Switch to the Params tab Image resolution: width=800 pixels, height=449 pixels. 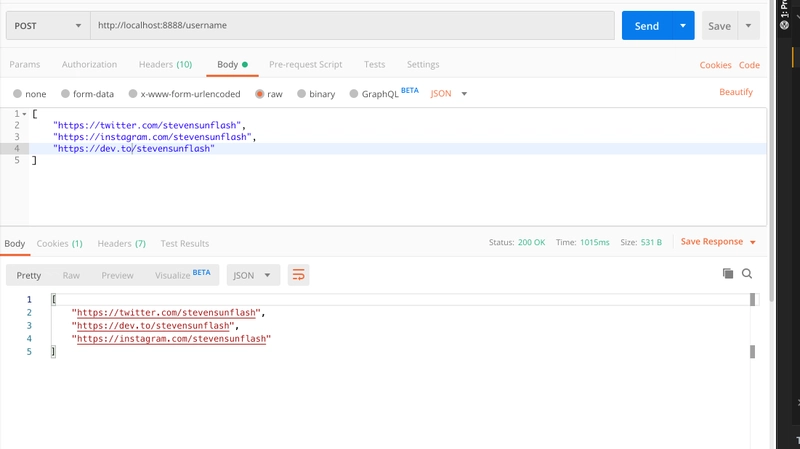coord(24,64)
